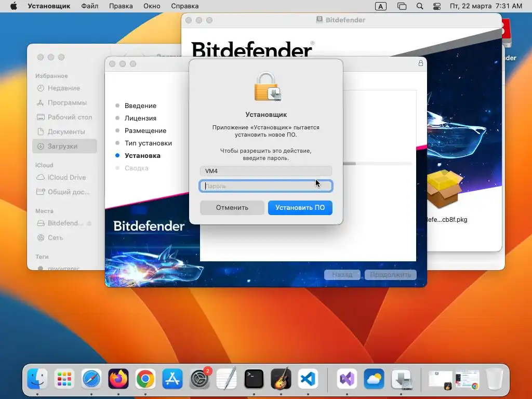Open Документы in the Finder sidebar
This screenshot has height=399, width=532.
point(64,131)
